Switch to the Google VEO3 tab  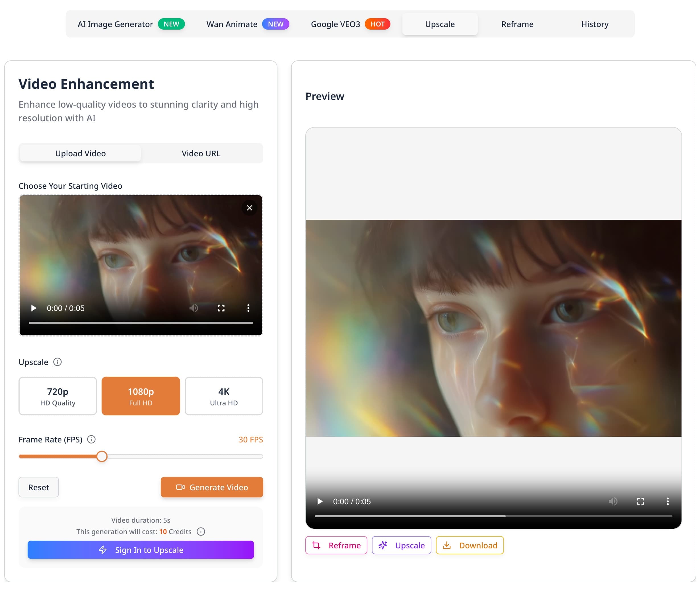[x=335, y=24]
